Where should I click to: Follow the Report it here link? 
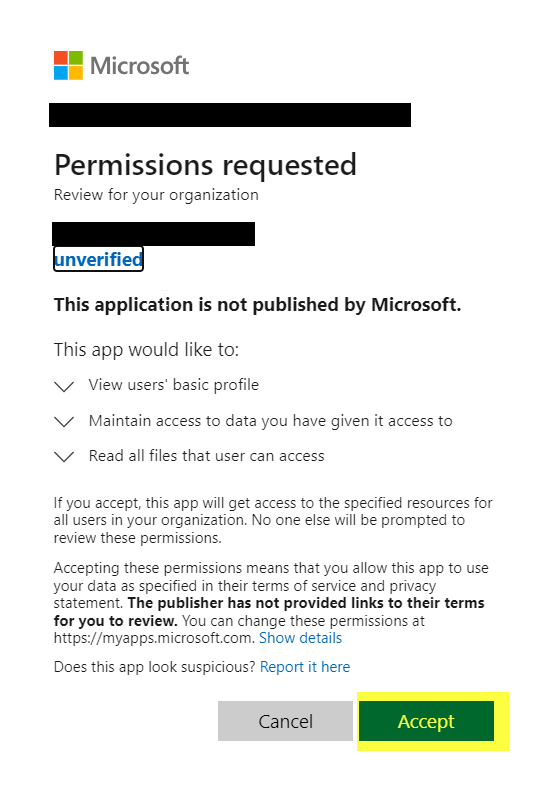coord(305,667)
